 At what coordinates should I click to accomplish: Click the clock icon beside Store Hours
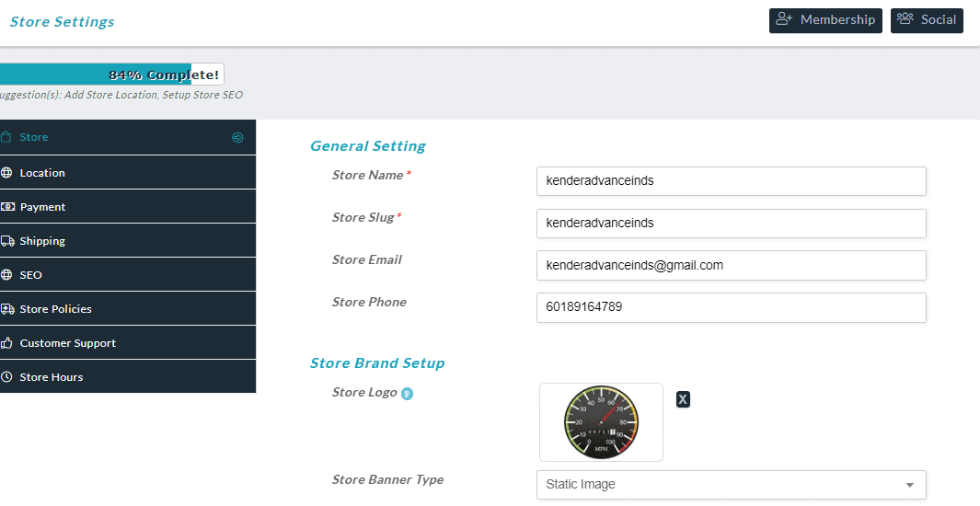coord(7,377)
